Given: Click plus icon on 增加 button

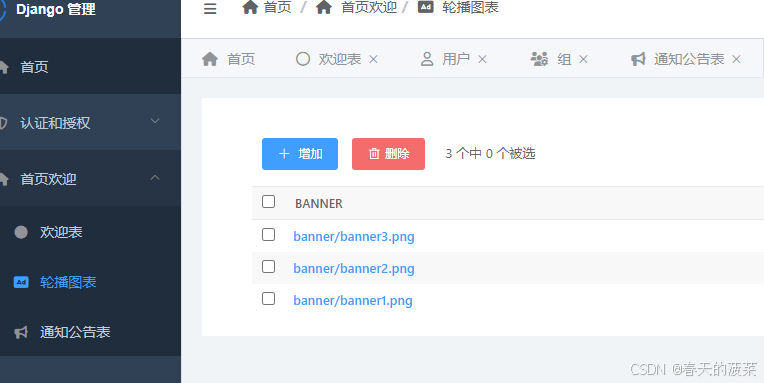Looking at the screenshot, I should (x=284, y=154).
